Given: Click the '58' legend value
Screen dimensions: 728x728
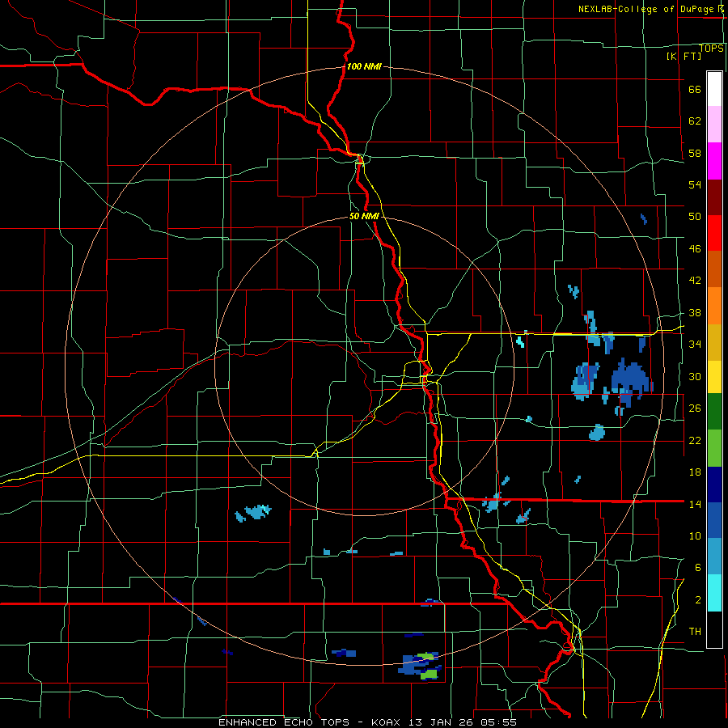Looking at the screenshot, I should [695, 153].
